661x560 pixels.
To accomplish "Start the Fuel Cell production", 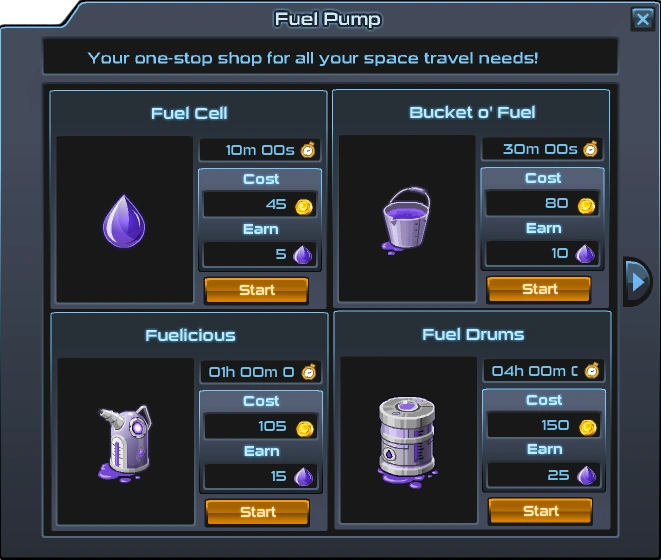I will click(x=256, y=290).
